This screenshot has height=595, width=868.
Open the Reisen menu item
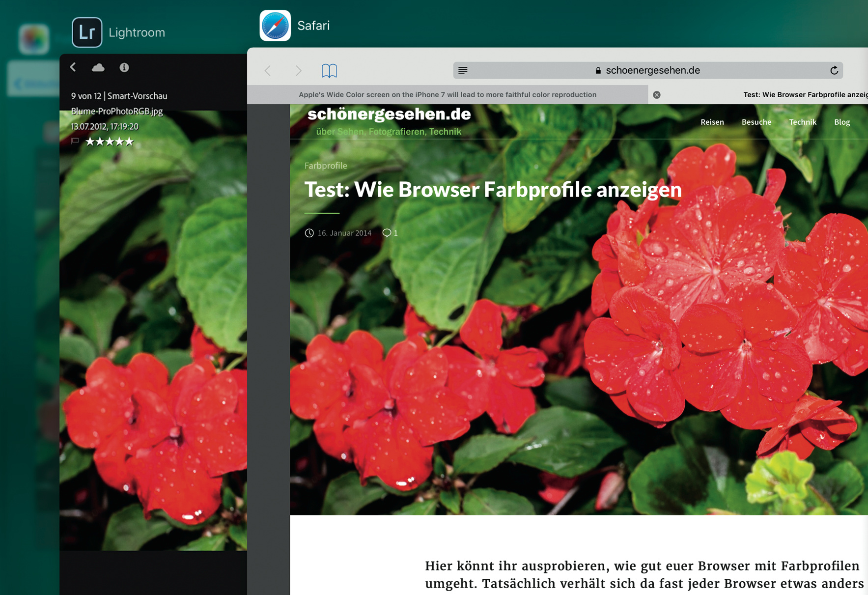(712, 122)
